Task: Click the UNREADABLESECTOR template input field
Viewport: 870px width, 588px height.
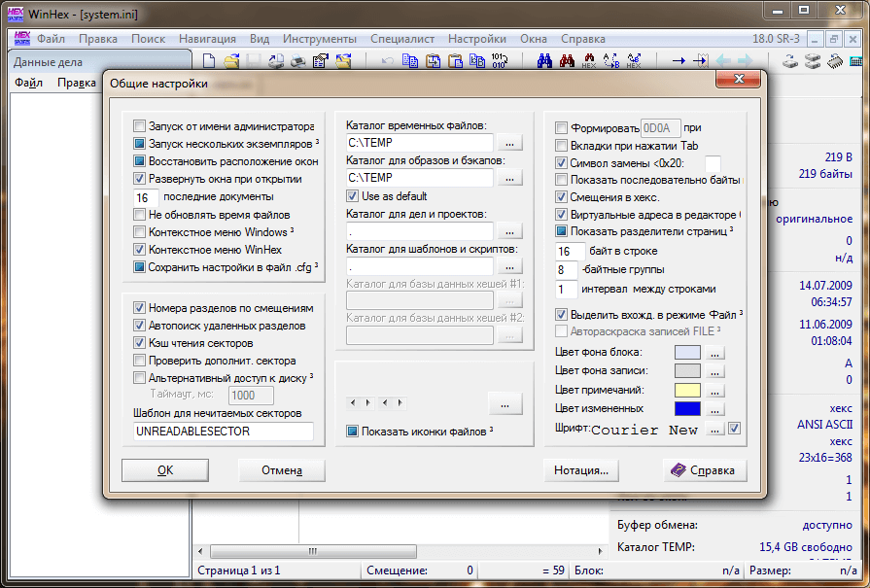Action: 223,431
